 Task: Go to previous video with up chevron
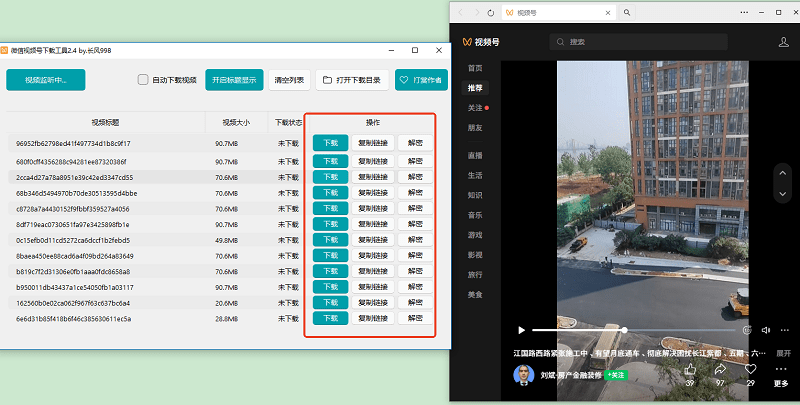click(783, 173)
